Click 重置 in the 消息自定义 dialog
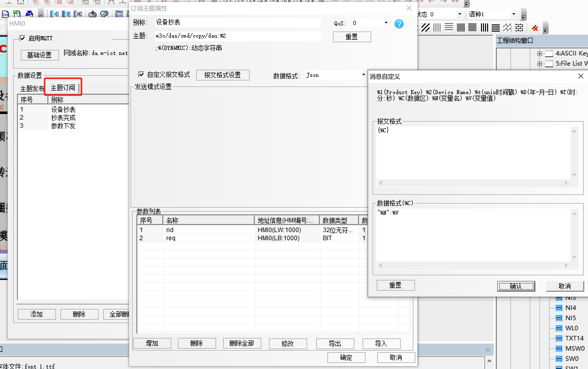Image resolution: width=588 pixels, height=369 pixels. (x=396, y=285)
